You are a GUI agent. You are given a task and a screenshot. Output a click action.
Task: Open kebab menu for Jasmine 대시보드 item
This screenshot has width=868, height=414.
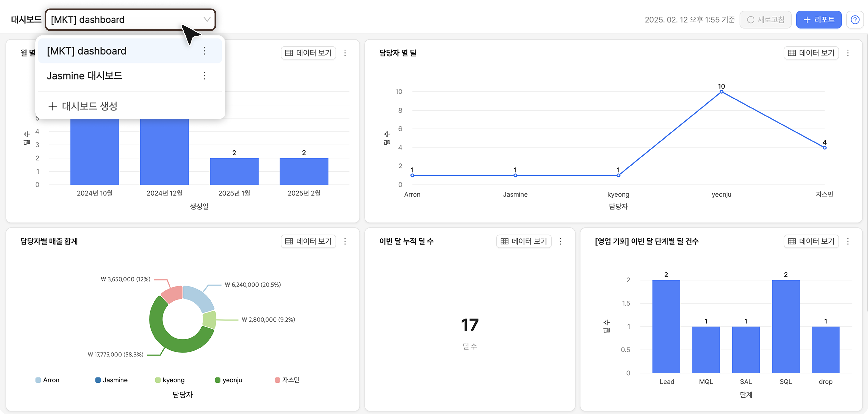point(204,75)
